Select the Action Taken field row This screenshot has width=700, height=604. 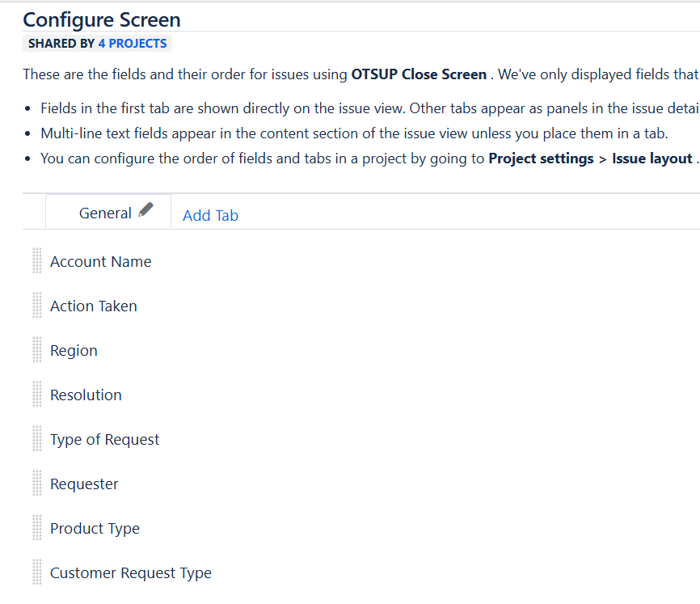click(x=361, y=306)
